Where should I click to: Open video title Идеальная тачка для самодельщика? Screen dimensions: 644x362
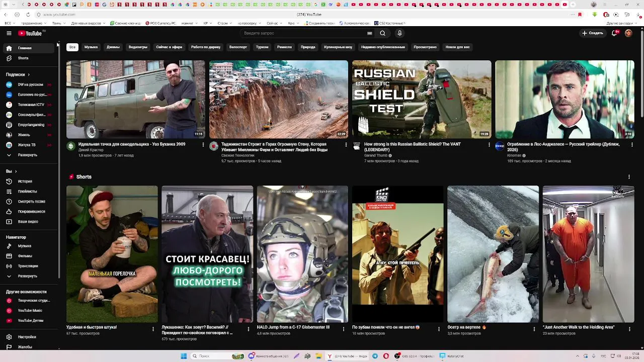[132, 144]
